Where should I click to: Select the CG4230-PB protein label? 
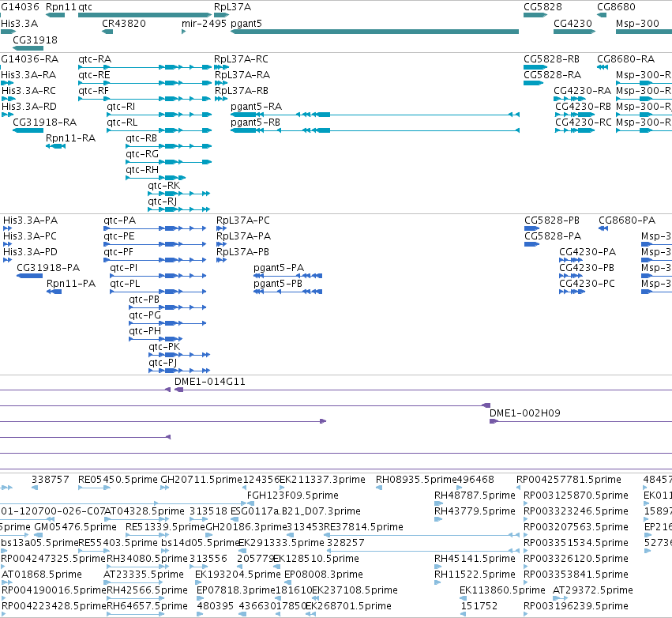pyautogui.click(x=587, y=268)
